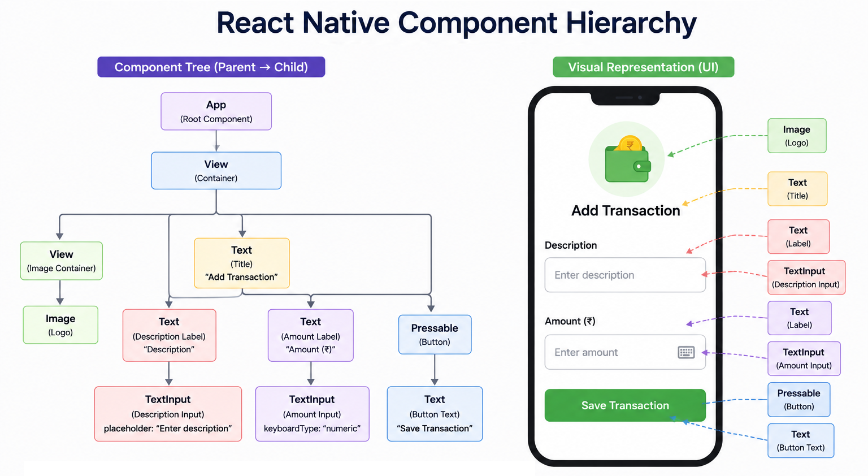Select the "View (Image Container)" tree node
The image size is (868, 476).
click(62, 261)
